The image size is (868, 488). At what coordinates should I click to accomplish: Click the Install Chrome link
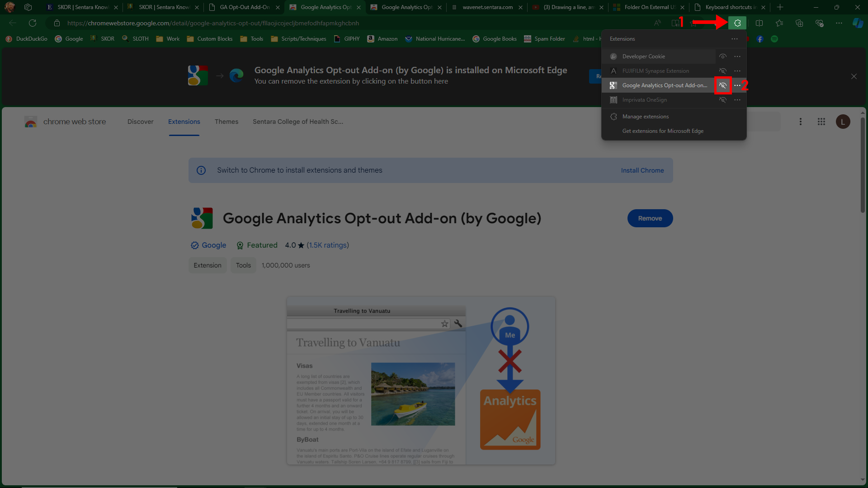pyautogui.click(x=642, y=170)
